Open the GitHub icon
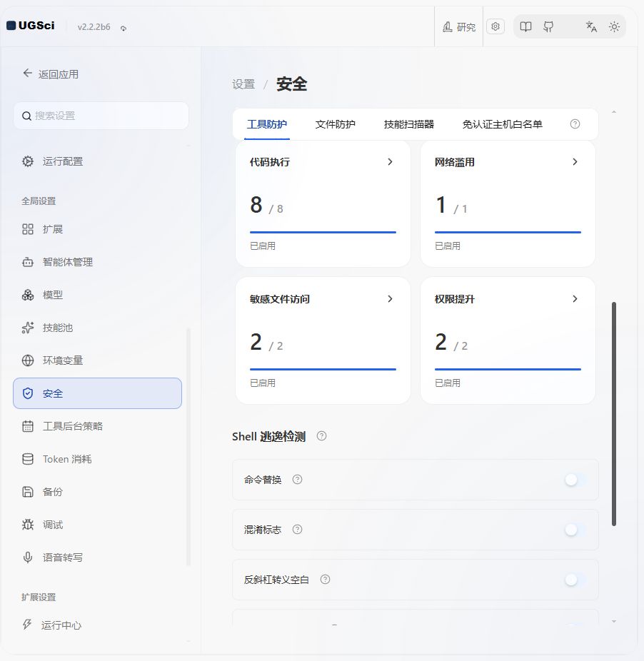This screenshot has height=661, width=644. click(548, 27)
